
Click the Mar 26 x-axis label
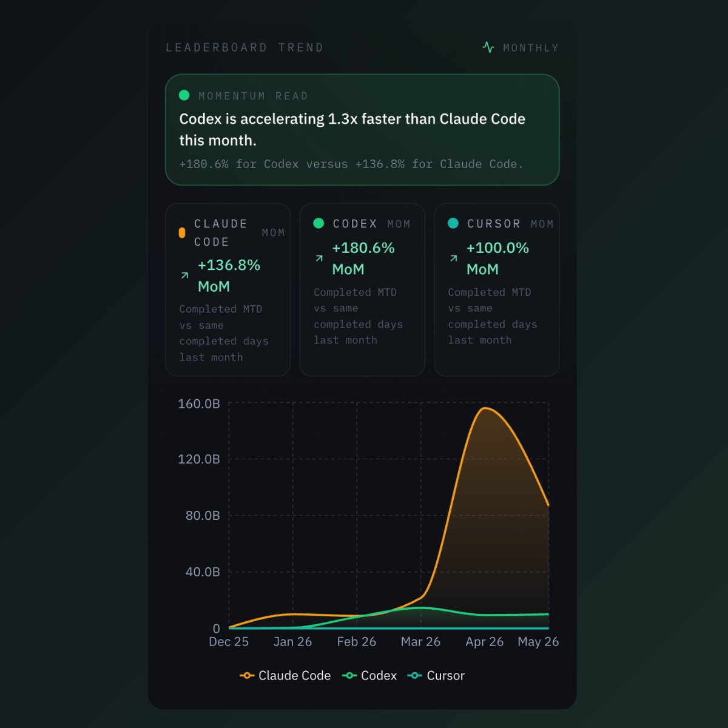tap(420, 642)
